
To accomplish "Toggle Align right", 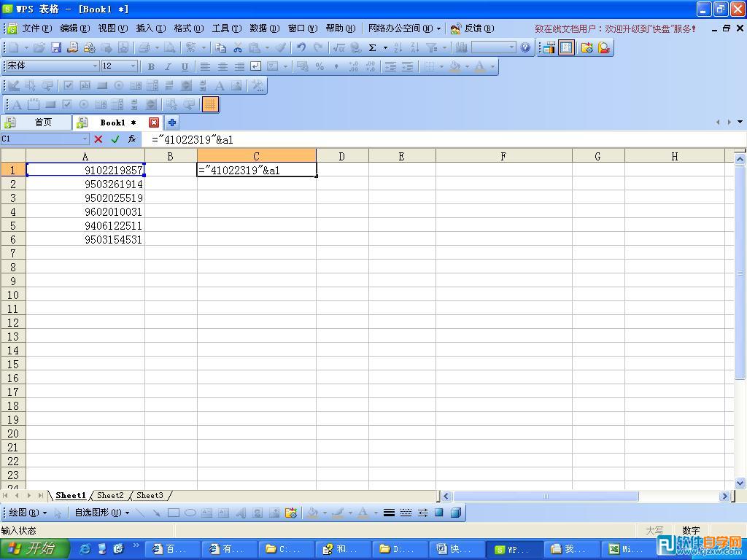I will pos(239,66).
